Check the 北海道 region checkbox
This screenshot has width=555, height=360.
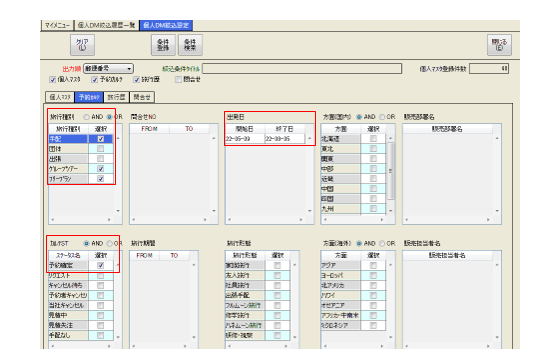[373, 139]
